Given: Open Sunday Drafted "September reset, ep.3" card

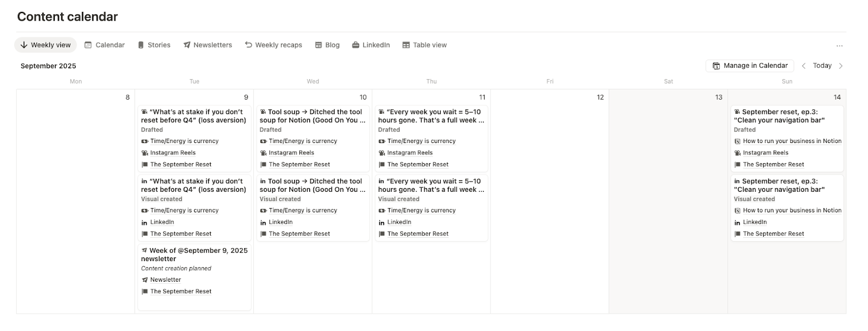Looking at the screenshot, I should coord(787,138).
